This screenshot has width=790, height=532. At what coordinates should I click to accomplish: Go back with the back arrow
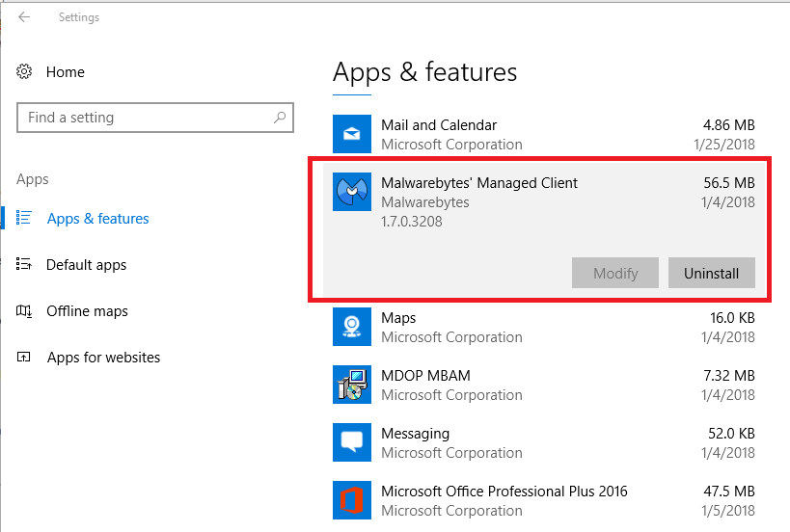pyautogui.click(x=24, y=17)
